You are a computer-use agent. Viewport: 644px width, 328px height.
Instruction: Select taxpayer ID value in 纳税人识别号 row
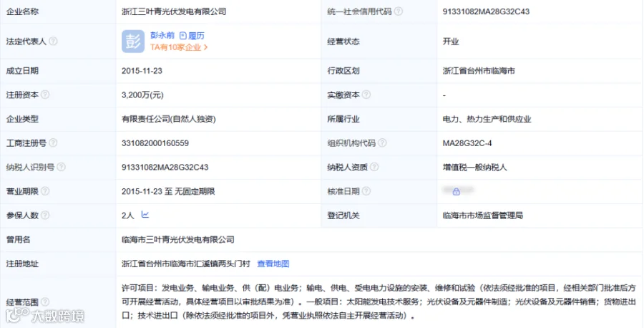pos(165,168)
